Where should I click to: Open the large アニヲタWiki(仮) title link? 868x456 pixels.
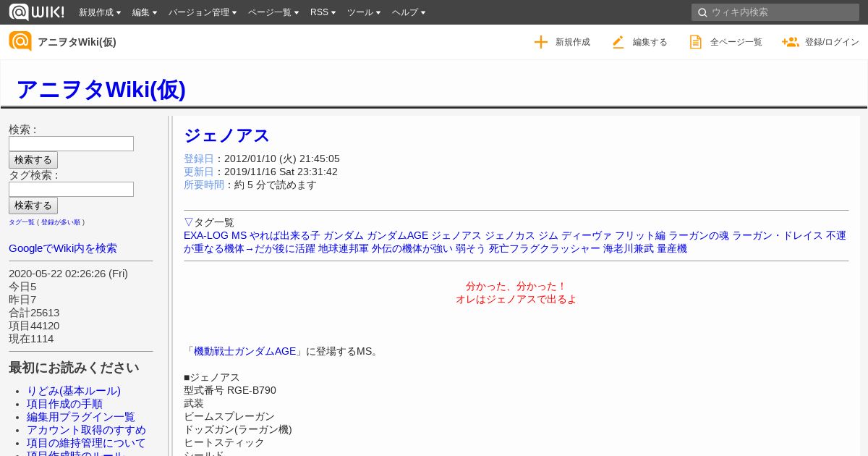coord(101,89)
